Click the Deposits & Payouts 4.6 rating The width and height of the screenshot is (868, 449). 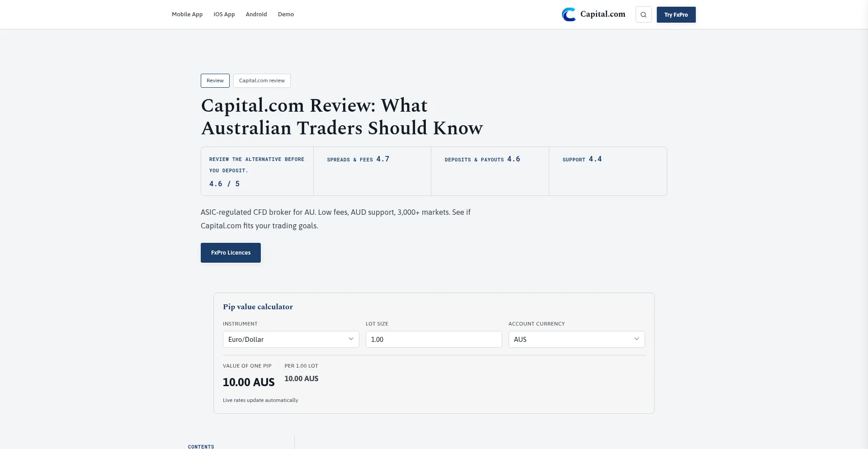click(x=482, y=159)
